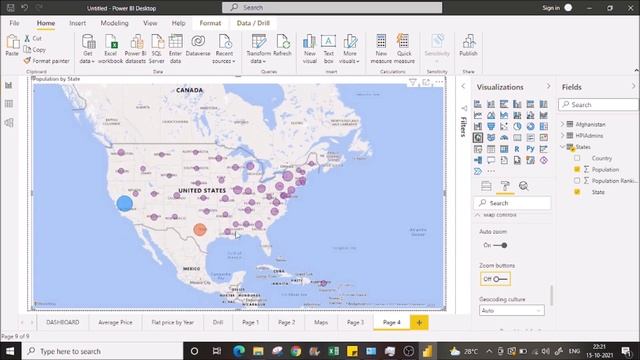Click the Refresh button in Queries
The width and height of the screenshot is (640, 360).
click(282, 46)
